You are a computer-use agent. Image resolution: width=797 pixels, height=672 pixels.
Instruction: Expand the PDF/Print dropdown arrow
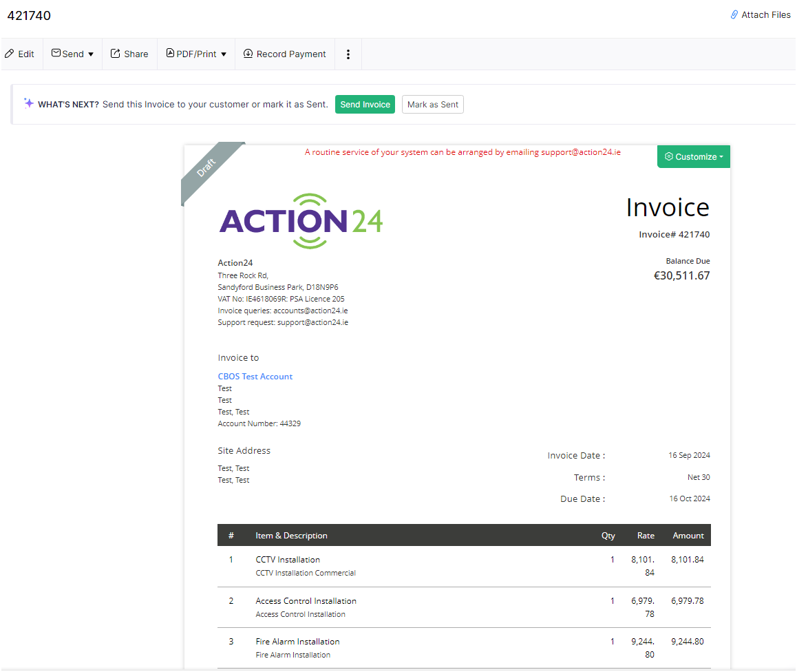(x=224, y=54)
